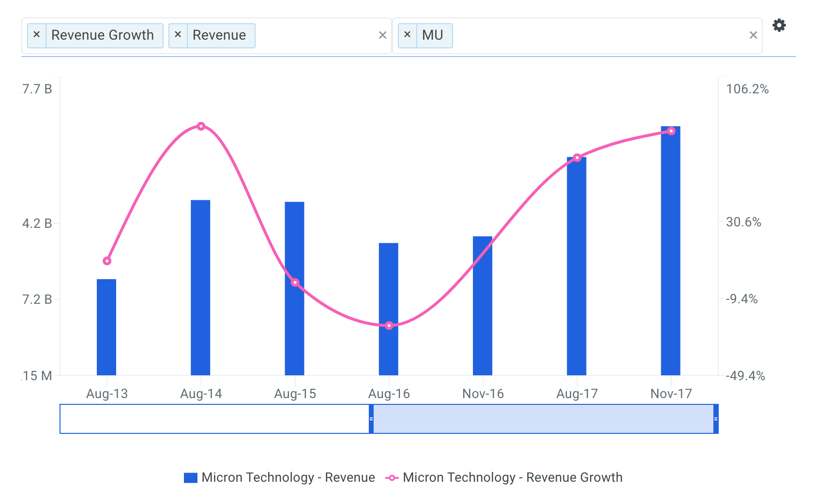Click the Aug-13 revenue bar

coord(106,327)
